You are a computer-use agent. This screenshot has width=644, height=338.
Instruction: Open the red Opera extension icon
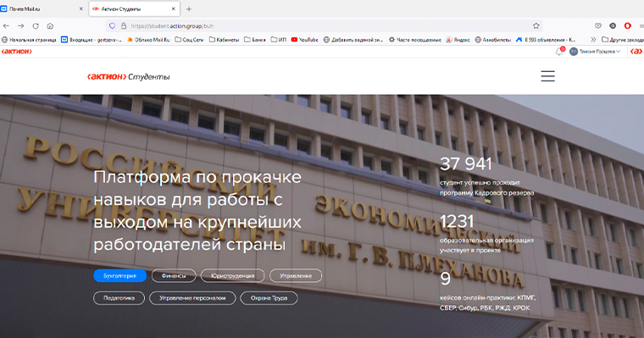[x=628, y=26]
